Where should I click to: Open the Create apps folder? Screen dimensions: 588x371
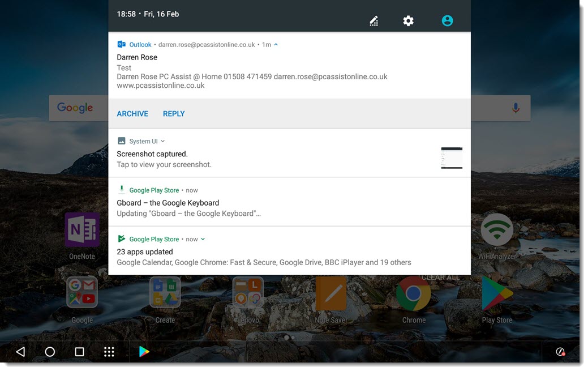tap(165, 293)
